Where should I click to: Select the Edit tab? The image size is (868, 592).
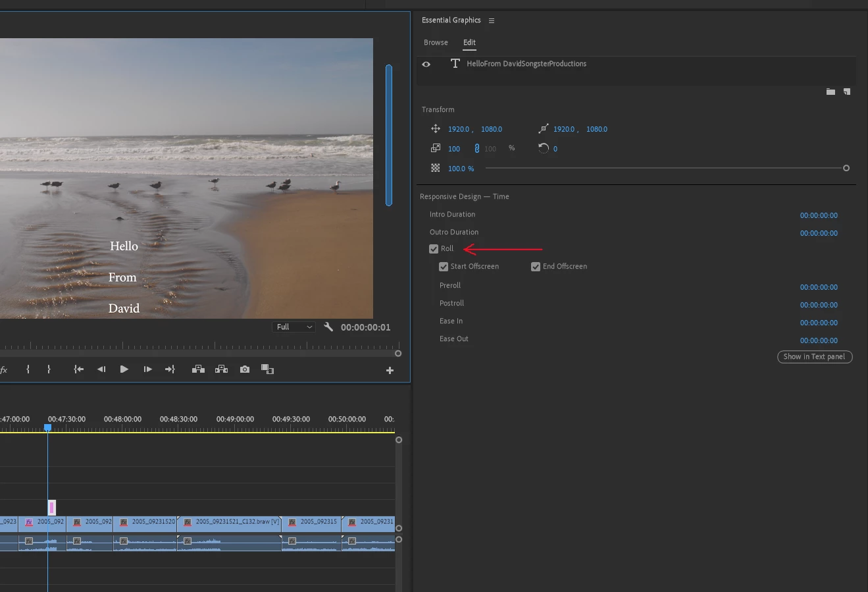[469, 43]
